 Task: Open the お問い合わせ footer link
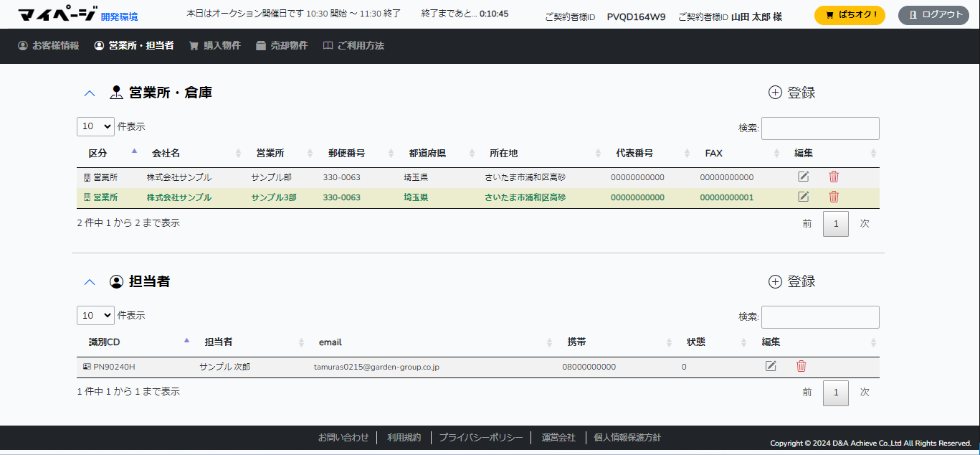[x=343, y=437]
